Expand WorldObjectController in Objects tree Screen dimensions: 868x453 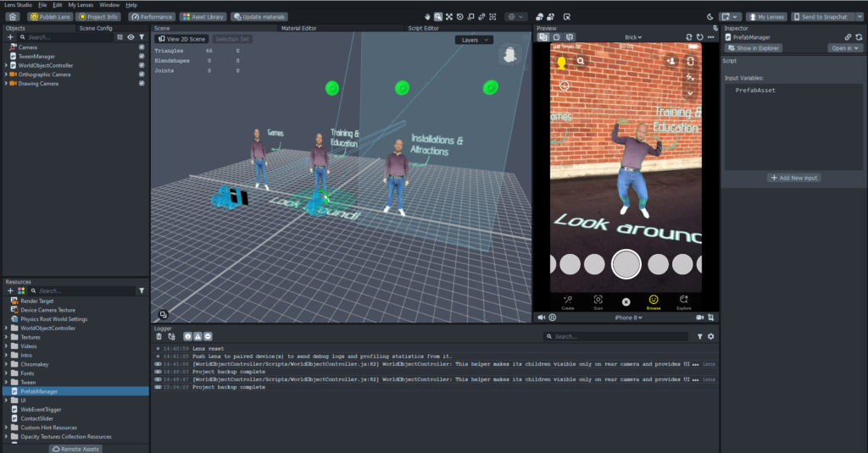(6, 65)
